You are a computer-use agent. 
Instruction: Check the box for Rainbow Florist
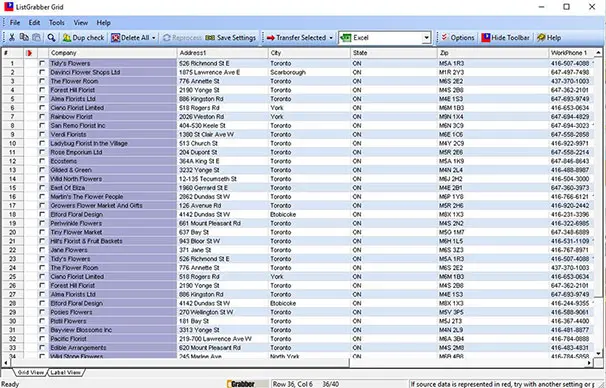(x=42, y=116)
